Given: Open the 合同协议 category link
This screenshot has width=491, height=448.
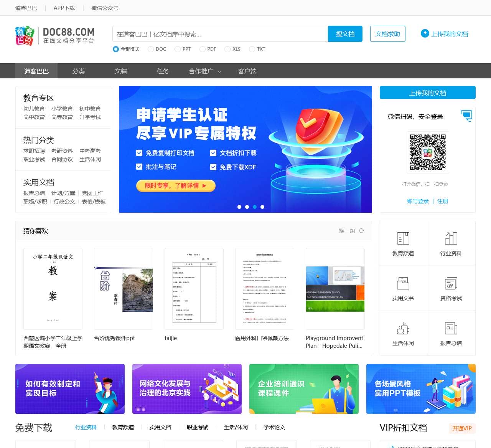Looking at the screenshot, I should pyautogui.click(x=62, y=159).
